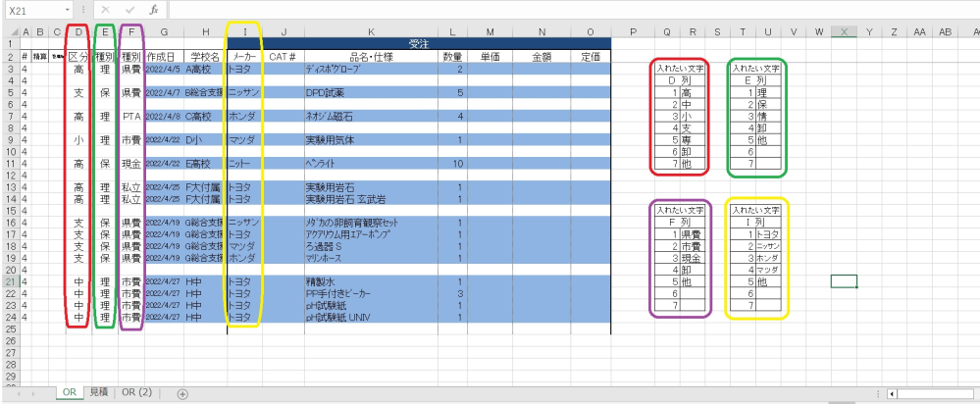Click the C高校 school cell
Screen dimensions: 980x404
(x=206, y=116)
